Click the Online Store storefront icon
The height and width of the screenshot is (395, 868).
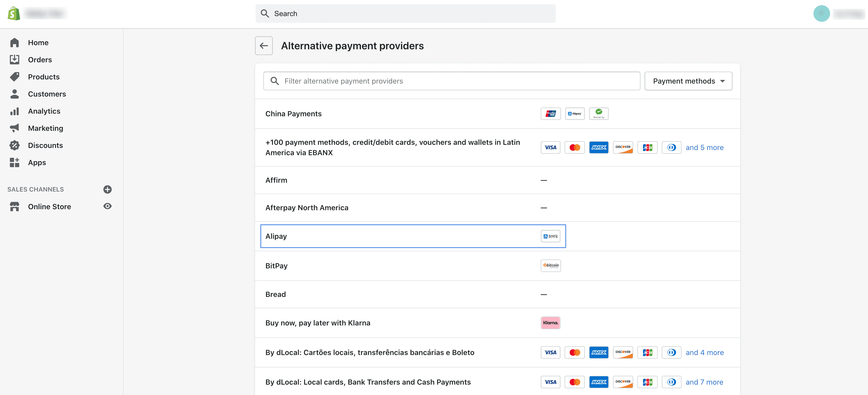point(15,207)
